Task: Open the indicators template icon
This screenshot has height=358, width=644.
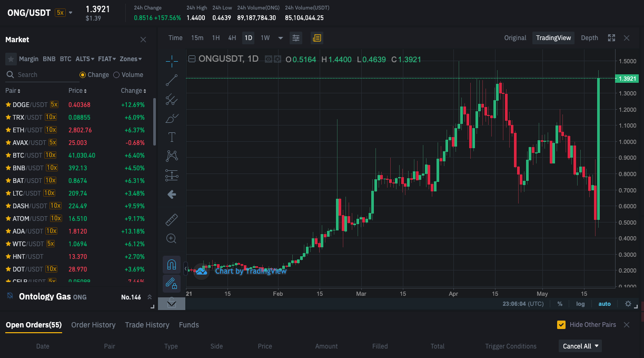Action: coord(316,38)
